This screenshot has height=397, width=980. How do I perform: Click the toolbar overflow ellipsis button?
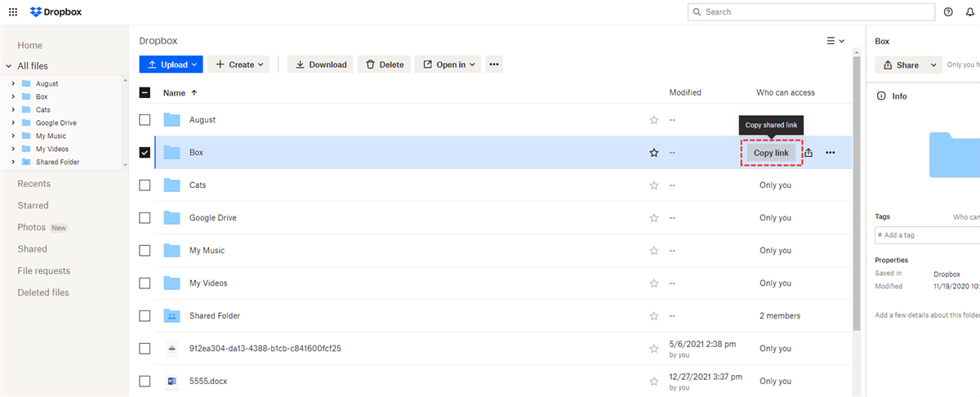click(493, 65)
